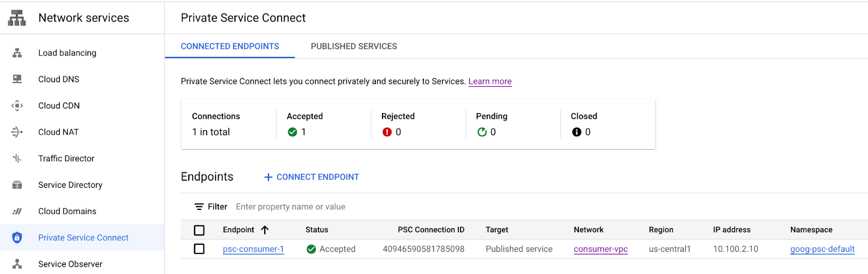Click the Connect Endpoint button
The height and width of the screenshot is (274, 868).
click(311, 177)
